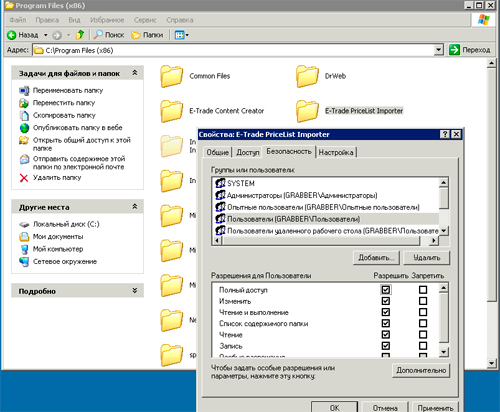The width and height of the screenshot is (500, 412).
Task: Open the address bar dropdown arrow
Action: [439, 50]
